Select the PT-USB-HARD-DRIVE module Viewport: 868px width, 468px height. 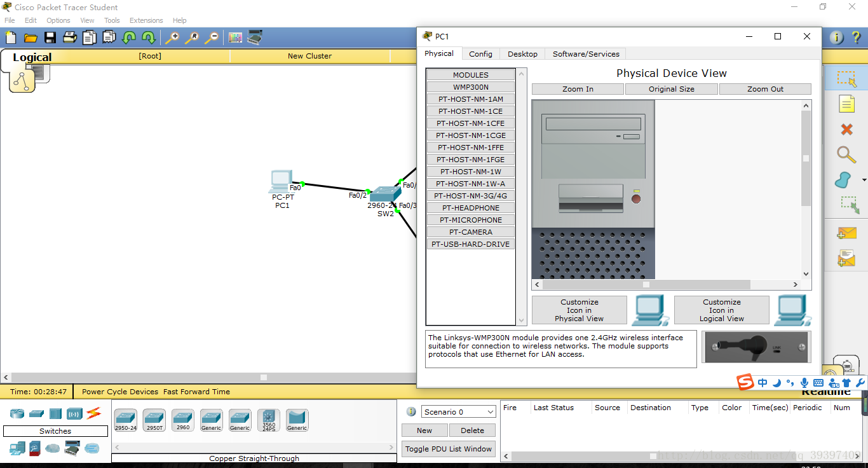point(471,244)
